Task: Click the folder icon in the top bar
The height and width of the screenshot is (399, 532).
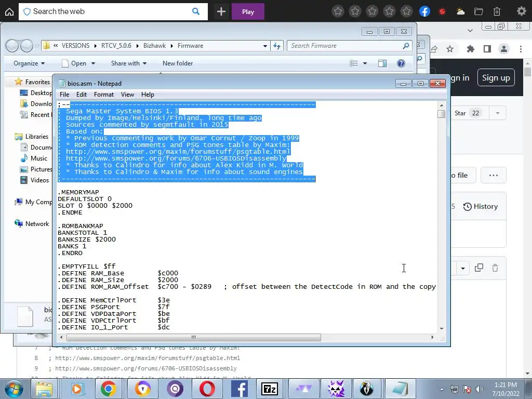Action: [478, 11]
